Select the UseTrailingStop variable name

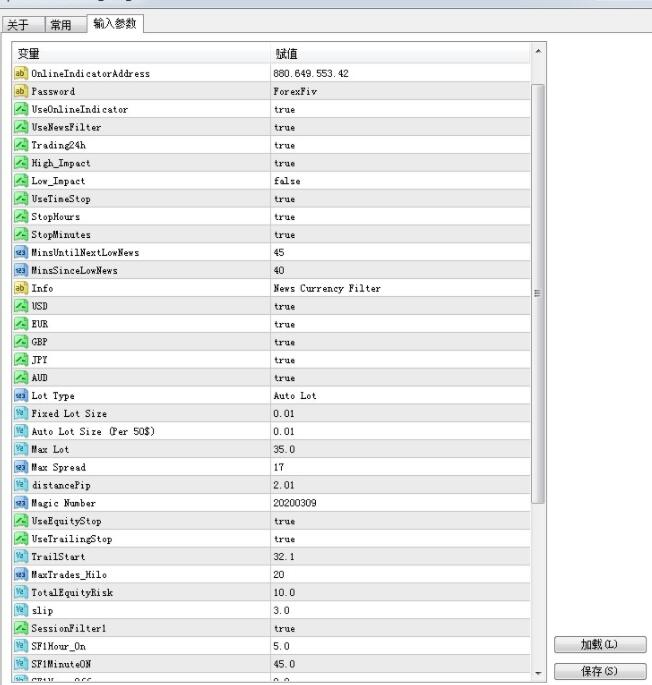tap(72, 539)
